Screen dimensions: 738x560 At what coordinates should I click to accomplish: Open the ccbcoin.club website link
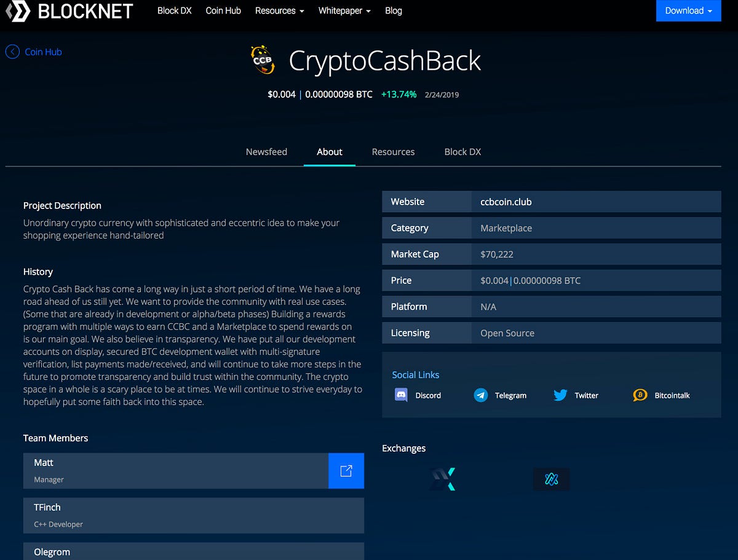(x=506, y=202)
